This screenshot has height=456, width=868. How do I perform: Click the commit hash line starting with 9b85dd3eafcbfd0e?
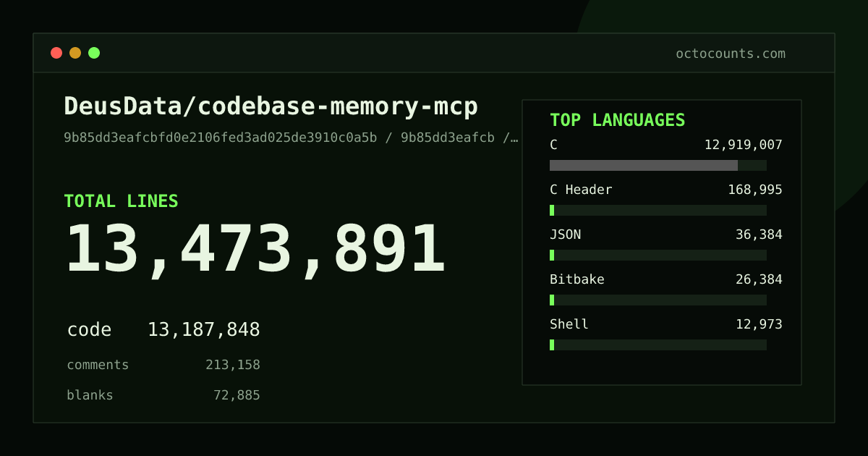click(x=292, y=138)
